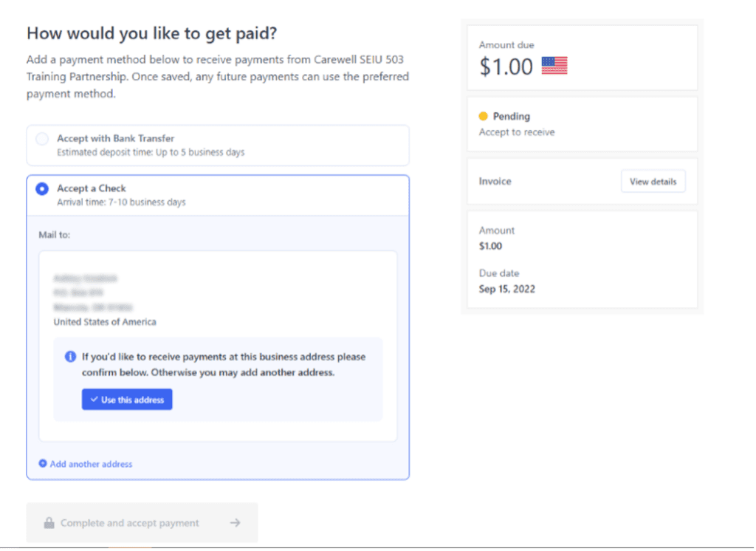The image size is (756, 551).
Task: Click the Pending Accept to receive status card
Action: click(583, 124)
